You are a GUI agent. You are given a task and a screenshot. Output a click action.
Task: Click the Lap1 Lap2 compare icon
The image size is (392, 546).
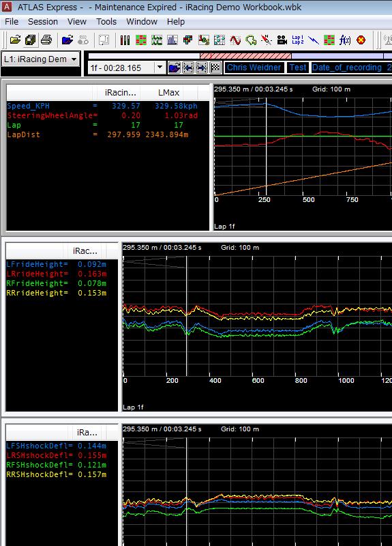pos(298,40)
